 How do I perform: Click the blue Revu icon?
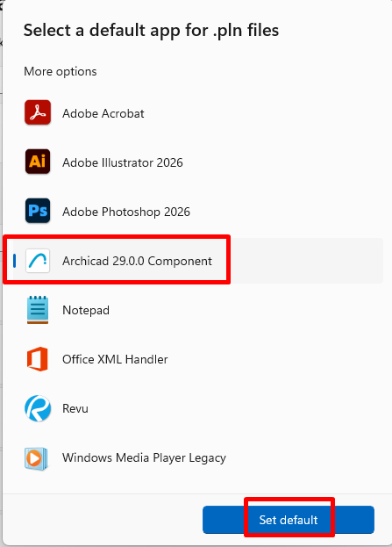pyautogui.click(x=38, y=408)
